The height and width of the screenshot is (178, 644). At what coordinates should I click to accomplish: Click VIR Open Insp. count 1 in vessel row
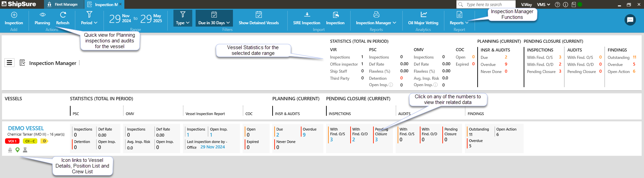click(211, 135)
